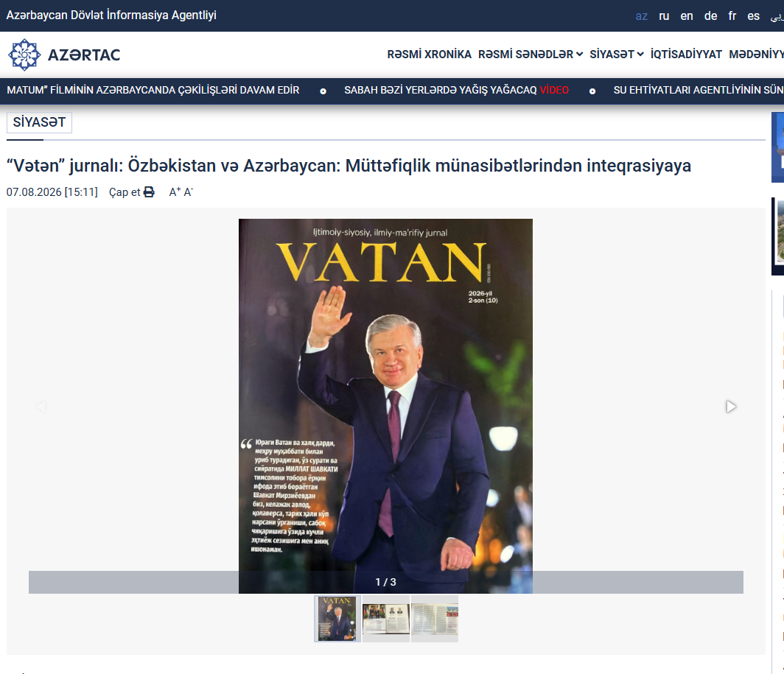Switch language to ru
The image size is (784, 674).
click(x=664, y=16)
